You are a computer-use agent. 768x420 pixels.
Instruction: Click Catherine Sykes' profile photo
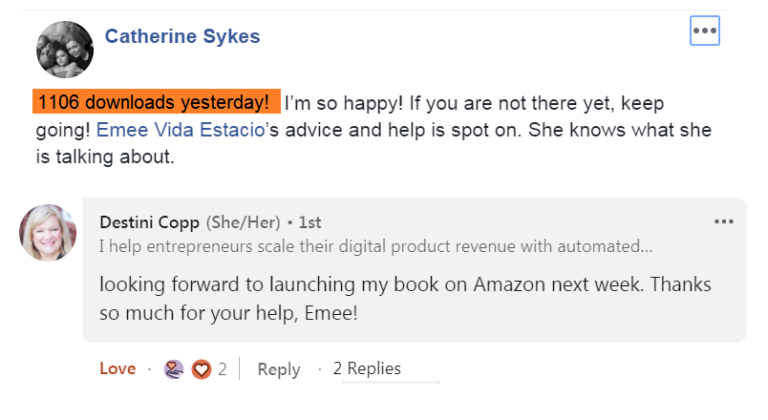pyautogui.click(x=65, y=49)
